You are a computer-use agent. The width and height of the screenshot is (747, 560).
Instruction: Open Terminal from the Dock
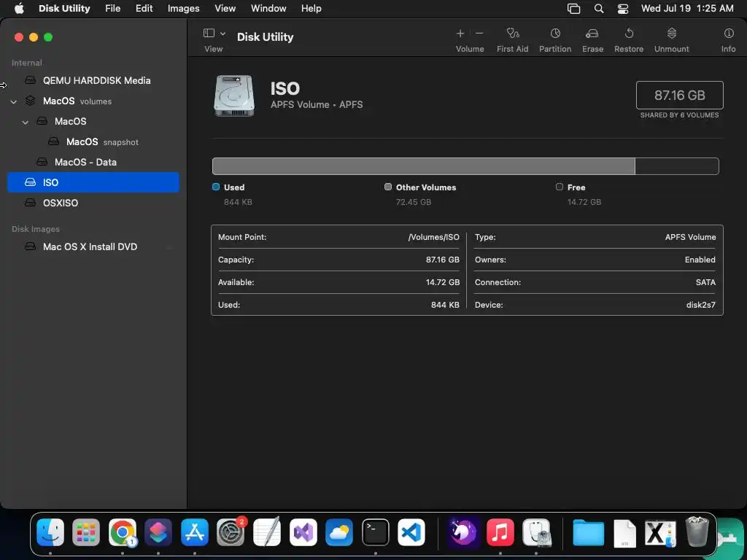pyautogui.click(x=376, y=532)
